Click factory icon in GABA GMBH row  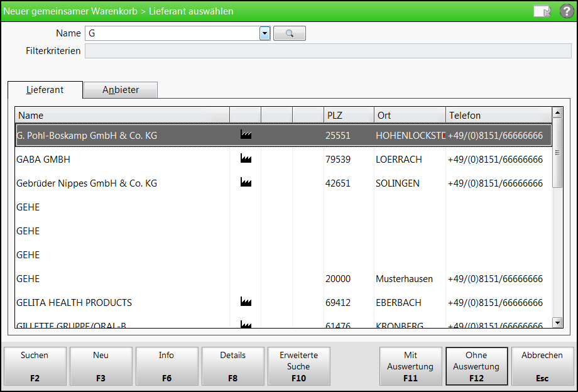246,158
